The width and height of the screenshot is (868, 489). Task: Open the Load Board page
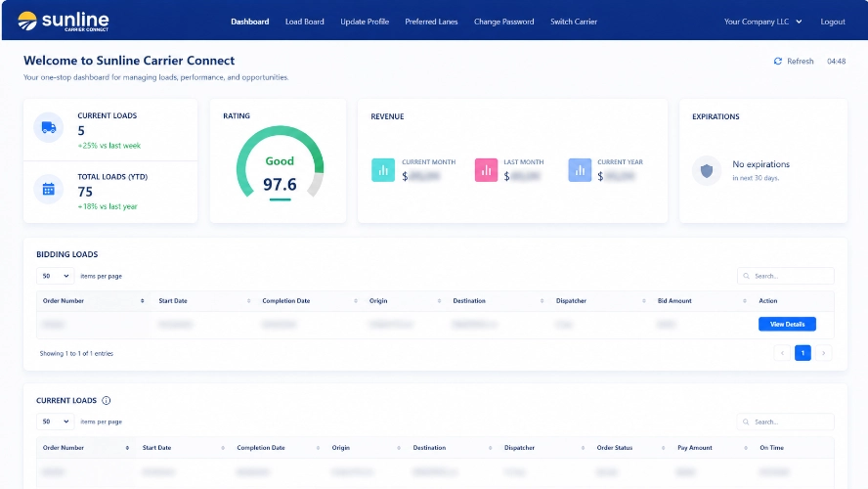coord(304,22)
